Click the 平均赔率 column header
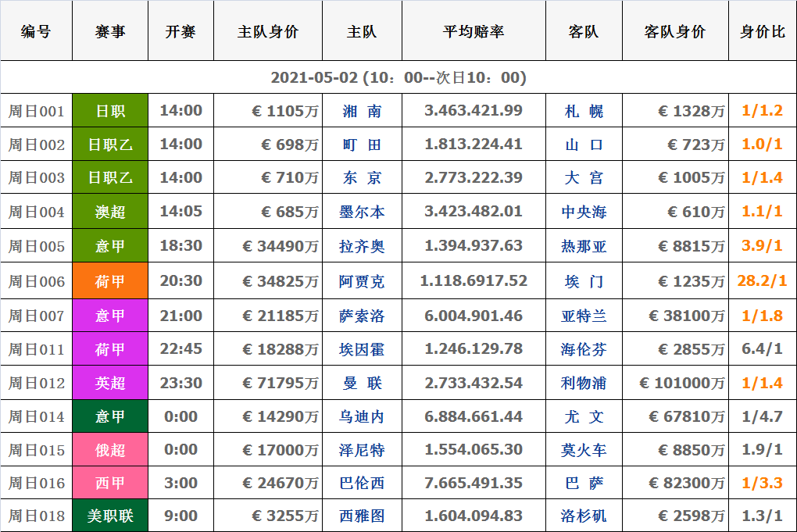This screenshot has width=797, height=532. (x=474, y=32)
